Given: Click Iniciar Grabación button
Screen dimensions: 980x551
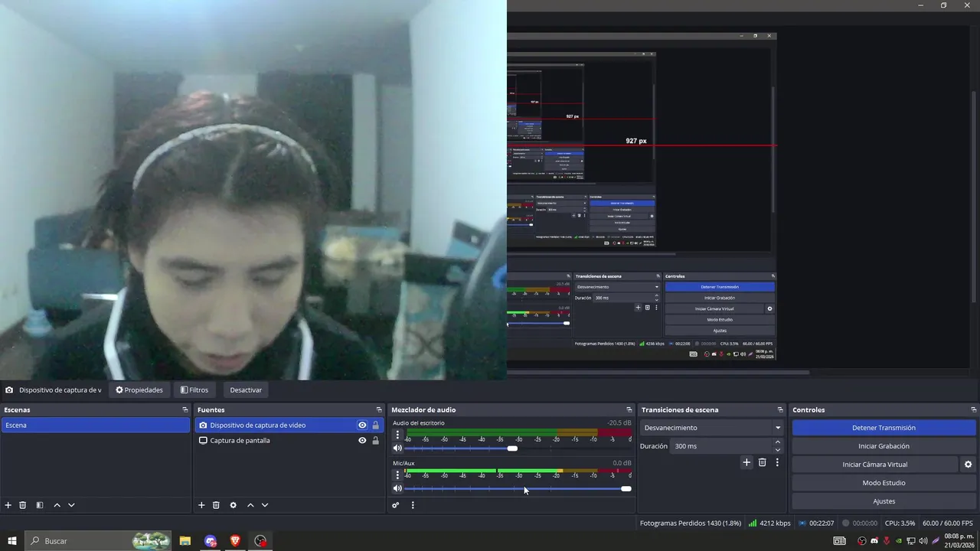Looking at the screenshot, I should click(884, 446).
